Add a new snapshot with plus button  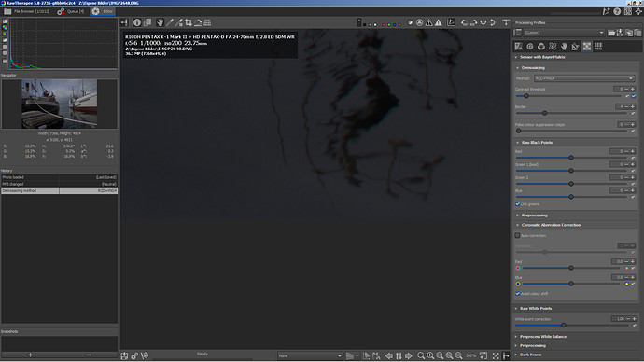pyautogui.click(x=30, y=355)
